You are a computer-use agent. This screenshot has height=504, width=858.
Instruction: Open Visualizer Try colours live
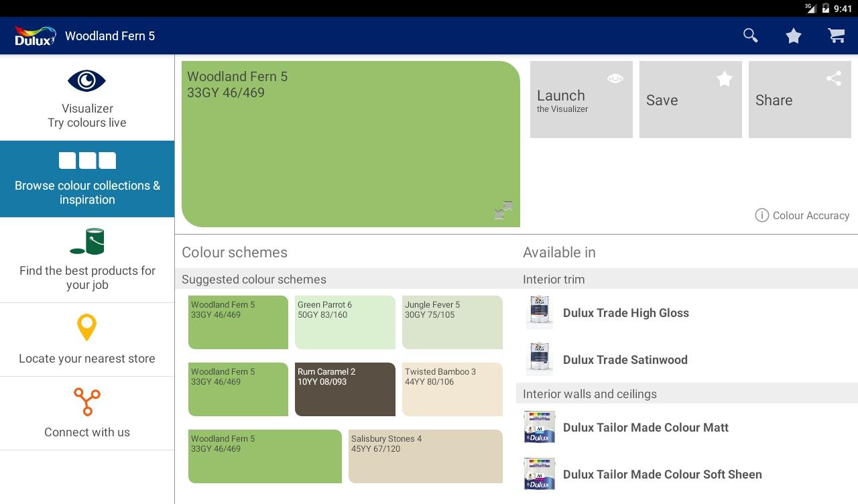(87, 98)
